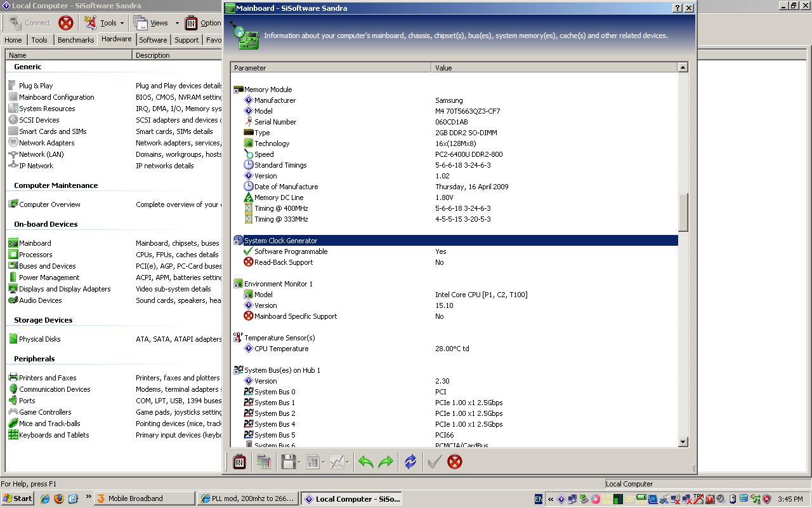
Task: Launch Firefox from quick launch
Action: 59,498
